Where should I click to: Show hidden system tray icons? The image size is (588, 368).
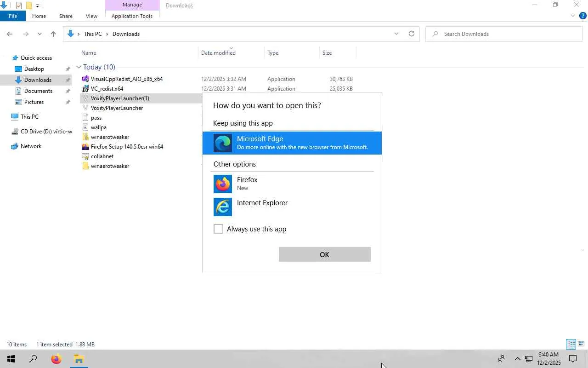click(517, 359)
